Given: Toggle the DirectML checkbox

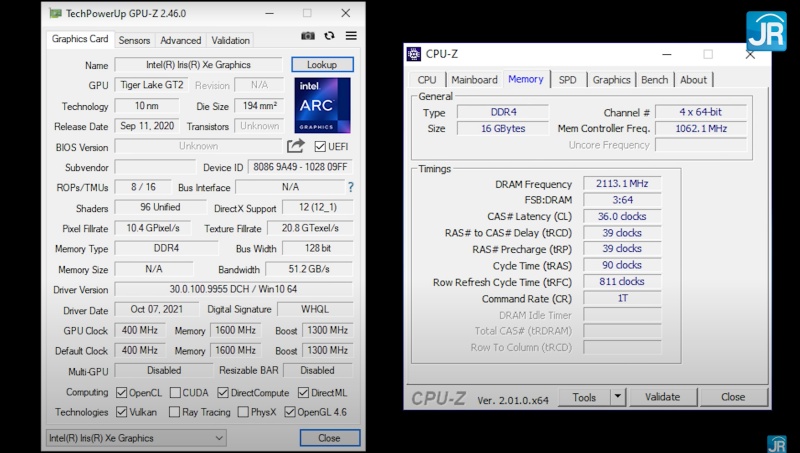Looking at the screenshot, I should click(x=303, y=393).
